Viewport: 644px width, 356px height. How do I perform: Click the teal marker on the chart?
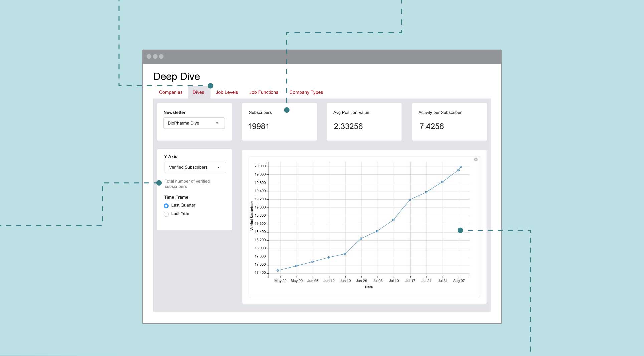pyautogui.click(x=460, y=230)
